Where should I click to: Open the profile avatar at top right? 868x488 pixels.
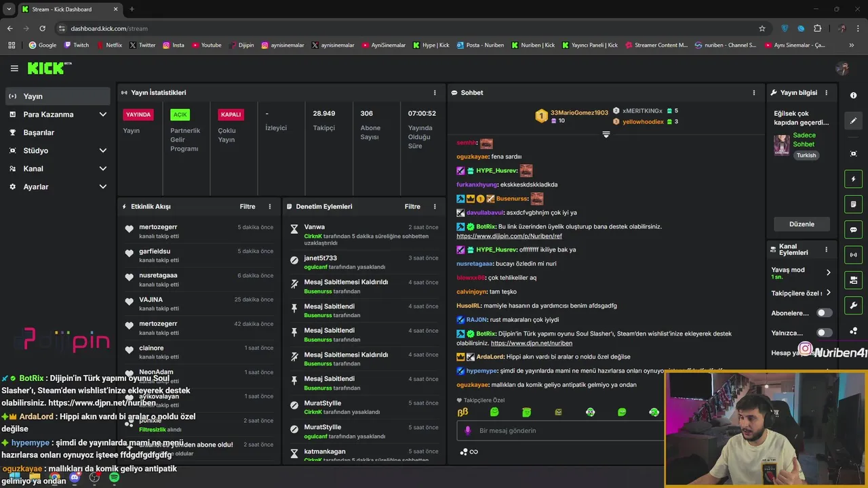tap(842, 68)
